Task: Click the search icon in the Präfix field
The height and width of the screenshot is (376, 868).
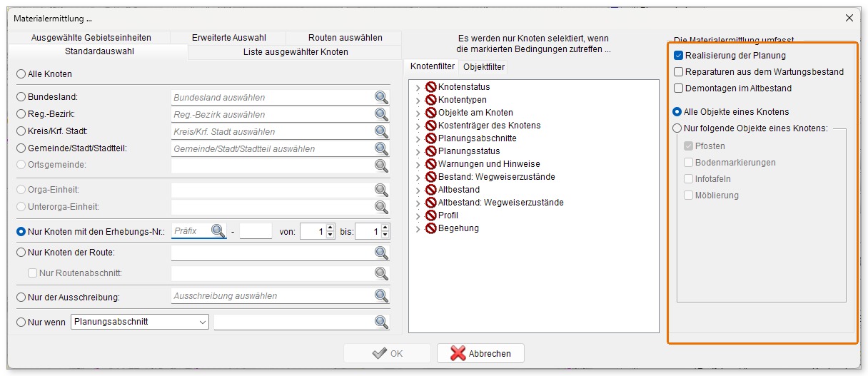Action: [218, 230]
